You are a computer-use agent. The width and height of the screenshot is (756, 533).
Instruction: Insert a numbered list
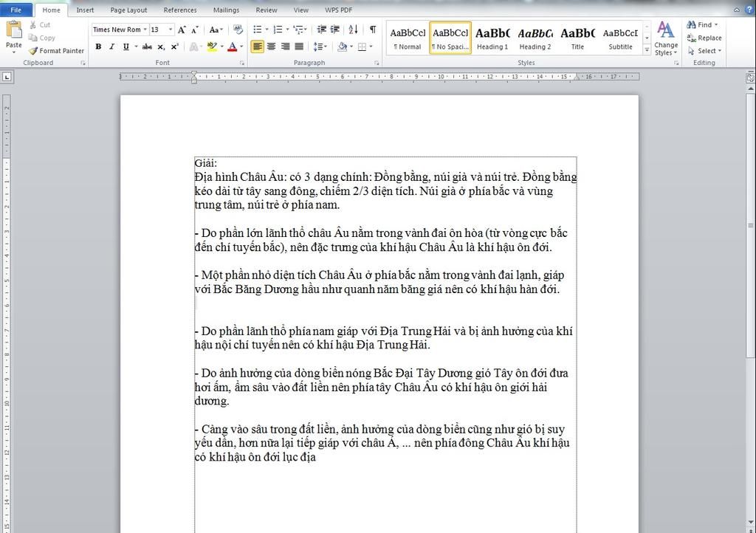point(278,30)
